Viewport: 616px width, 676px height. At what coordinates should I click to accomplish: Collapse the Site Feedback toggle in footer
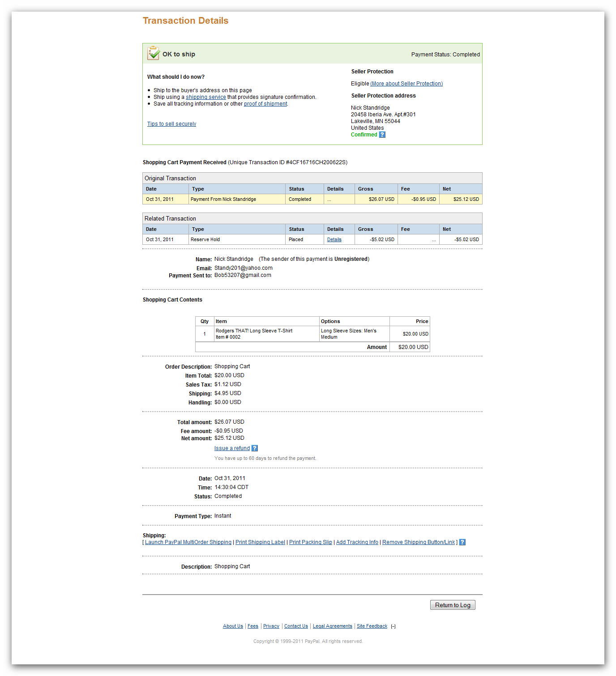tap(393, 626)
